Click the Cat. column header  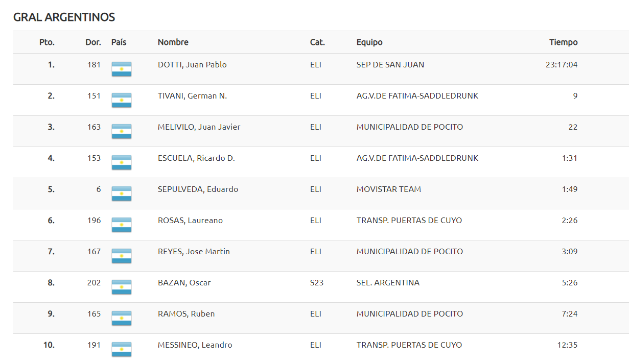[x=317, y=42]
